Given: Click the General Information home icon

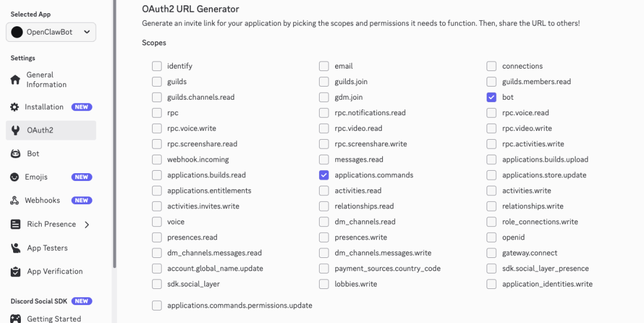Looking at the screenshot, I should pos(16,80).
